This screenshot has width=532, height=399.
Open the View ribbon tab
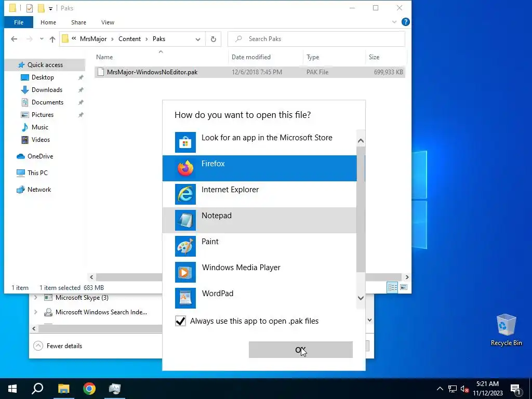[108, 22]
